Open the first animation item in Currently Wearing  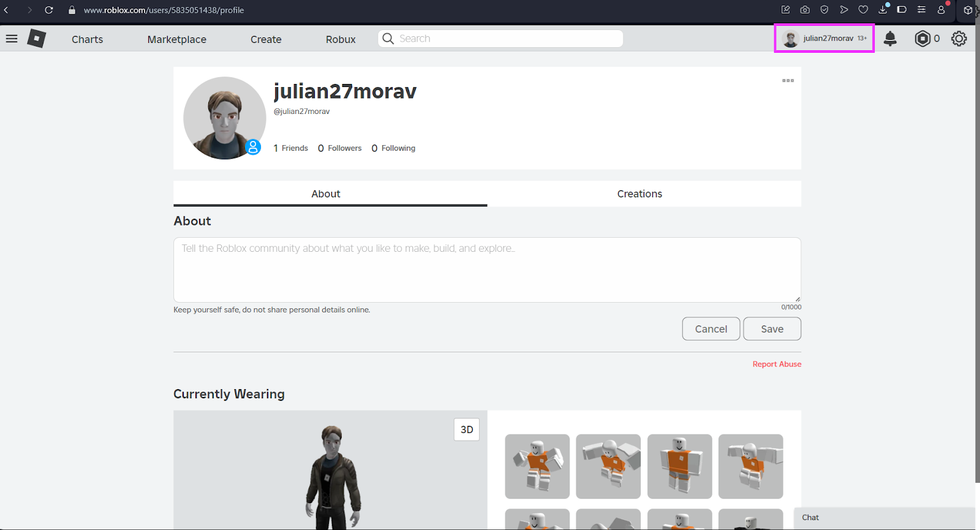[537, 466]
